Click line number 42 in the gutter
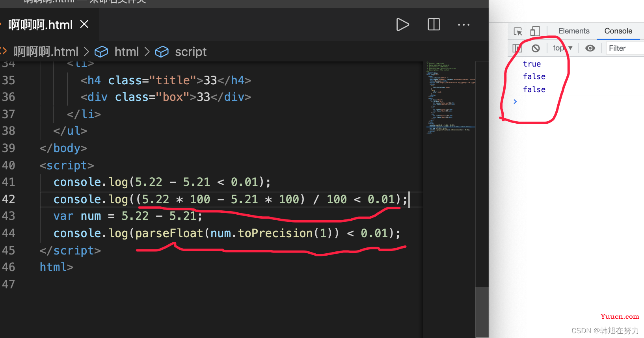The width and height of the screenshot is (644, 338). (x=9, y=199)
